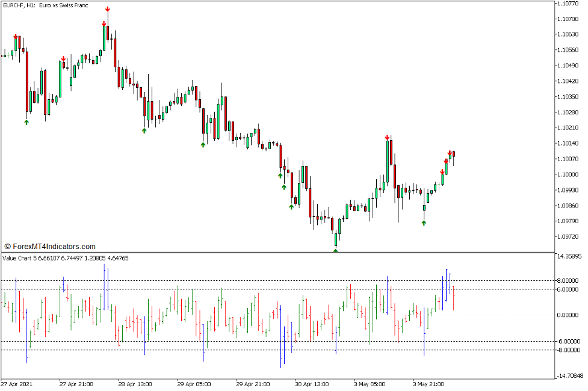The height and width of the screenshot is (391, 588).
Task: Click the green arrow at the chart's lowest point
Action: [x=336, y=249]
